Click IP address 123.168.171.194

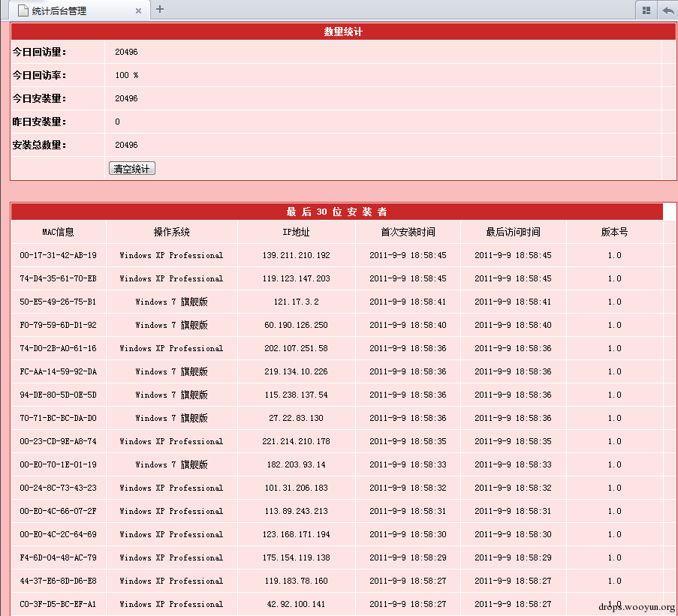click(x=296, y=535)
